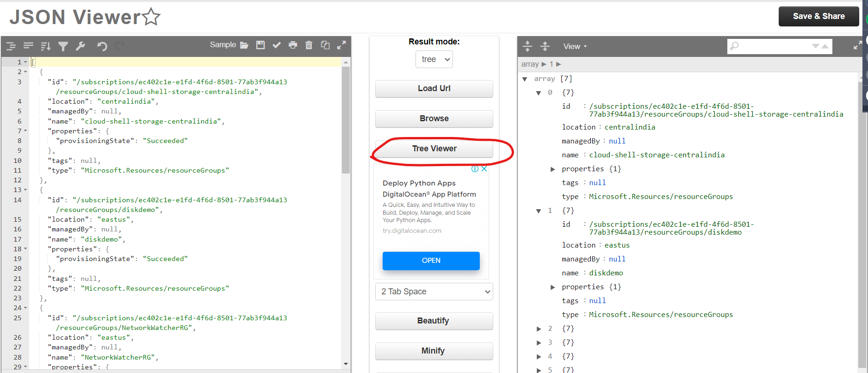Fold the properties block at line 7
Viewport: 868px width, 373px height.
[25, 131]
